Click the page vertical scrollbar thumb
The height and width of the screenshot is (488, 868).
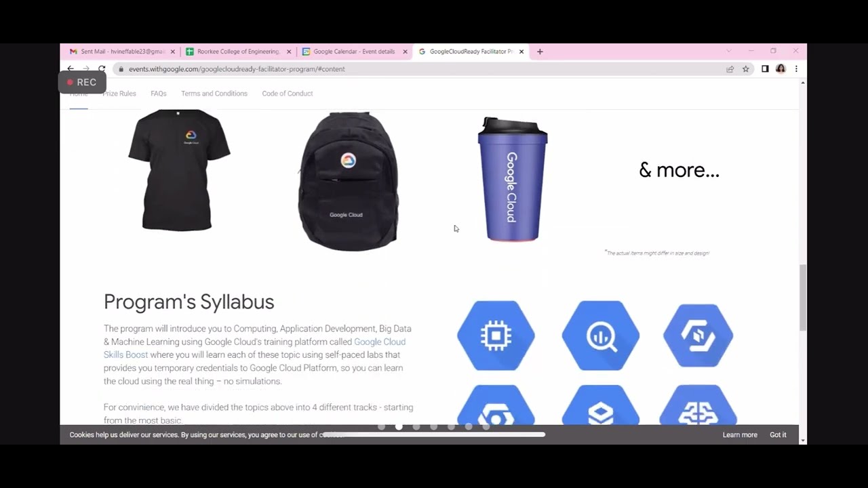(x=803, y=297)
